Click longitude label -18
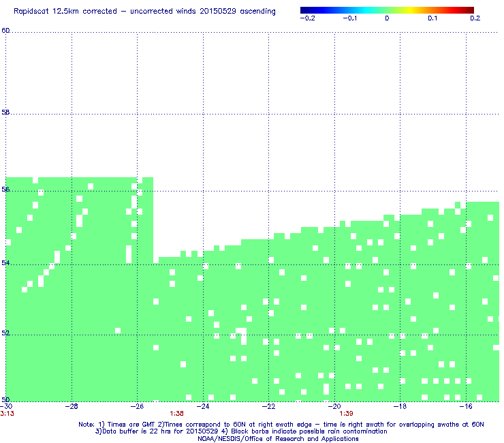Screen dimensions: 504x443 [400, 406]
